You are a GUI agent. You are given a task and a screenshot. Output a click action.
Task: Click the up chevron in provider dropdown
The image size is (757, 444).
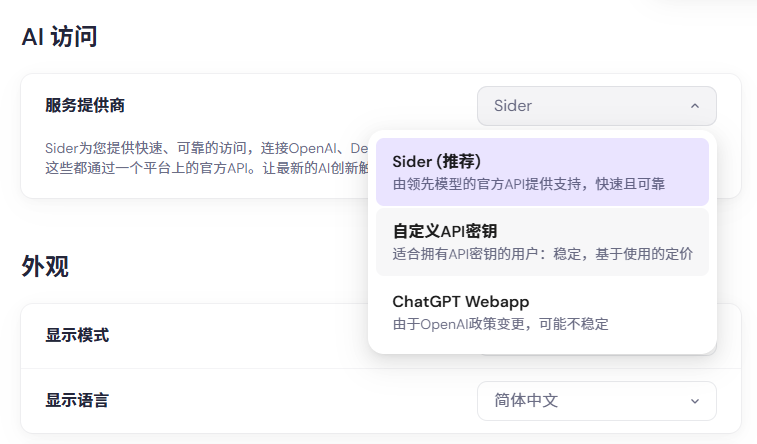coord(695,106)
